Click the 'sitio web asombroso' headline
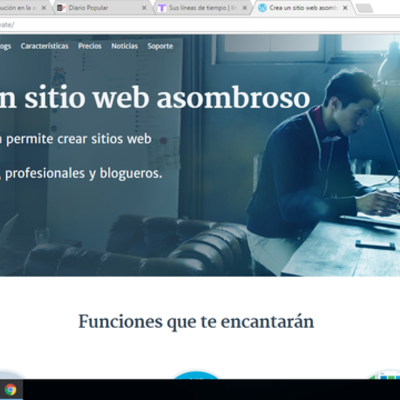Screen dimensions: 400x400 [x=167, y=98]
